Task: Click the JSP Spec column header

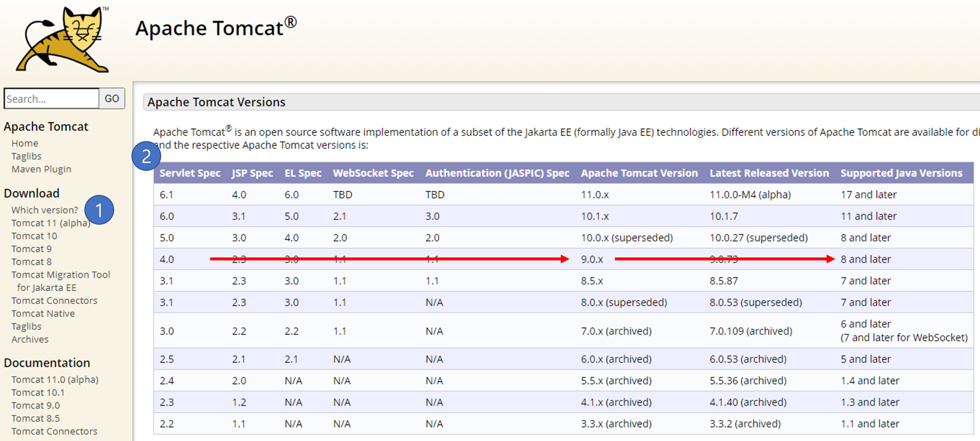Action: (x=252, y=173)
